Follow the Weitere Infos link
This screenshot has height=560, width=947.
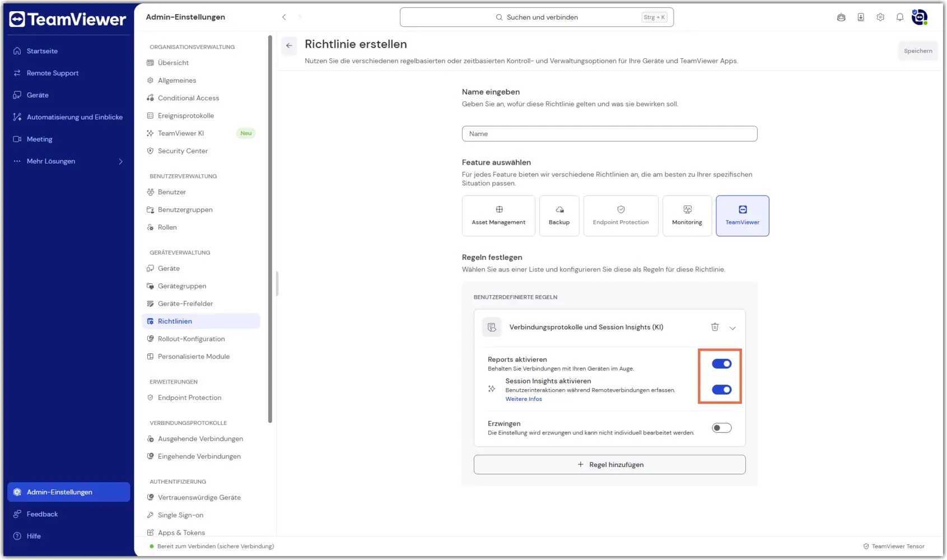click(524, 399)
